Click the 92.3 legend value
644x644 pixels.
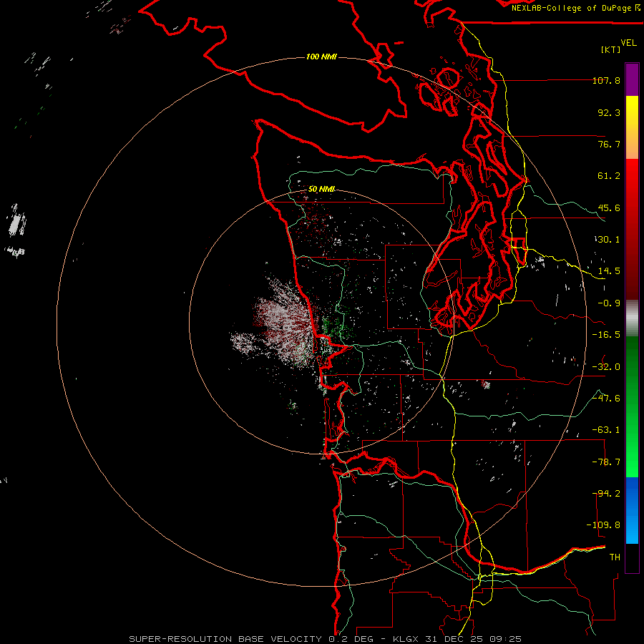pyautogui.click(x=609, y=112)
